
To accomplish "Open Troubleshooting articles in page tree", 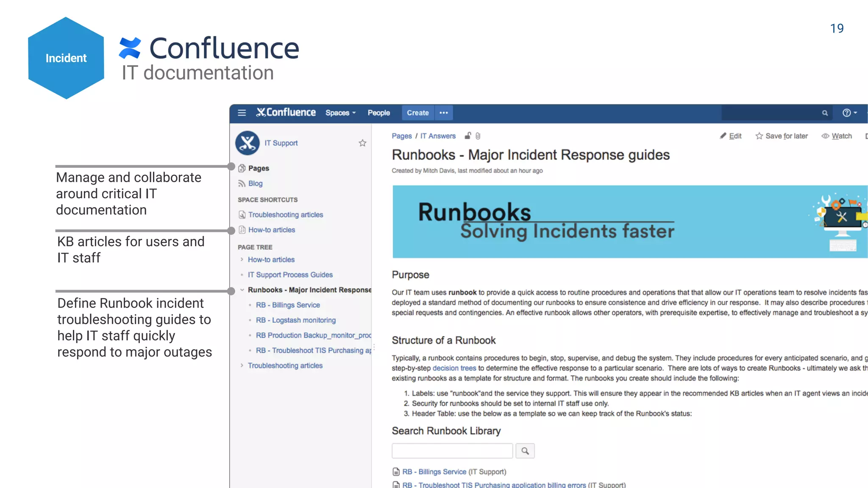I will click(285, 366).
